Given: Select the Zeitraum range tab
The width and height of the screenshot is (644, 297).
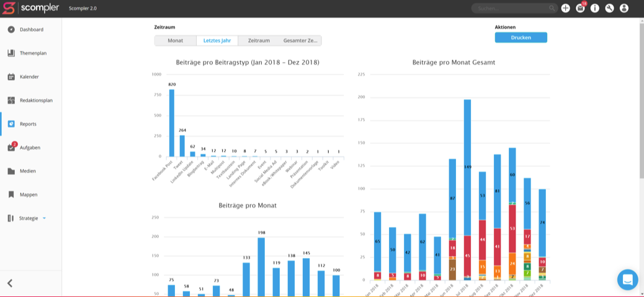Looking at the screenshot, I should coord(259,40).
